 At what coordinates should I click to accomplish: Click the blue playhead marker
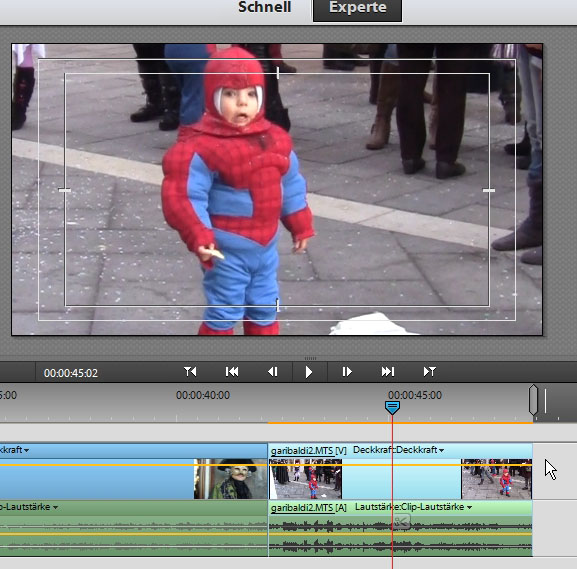[x=392, y=407]
